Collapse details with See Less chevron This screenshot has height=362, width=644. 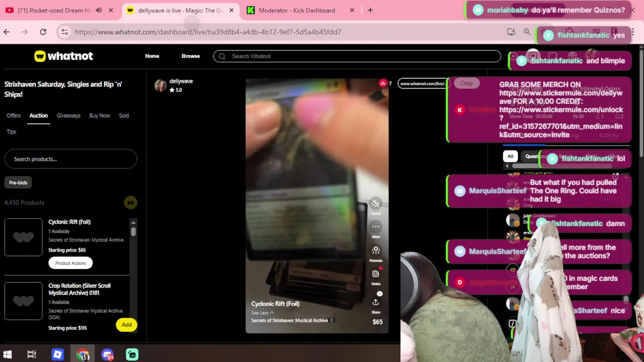click(x=263, y=313)
